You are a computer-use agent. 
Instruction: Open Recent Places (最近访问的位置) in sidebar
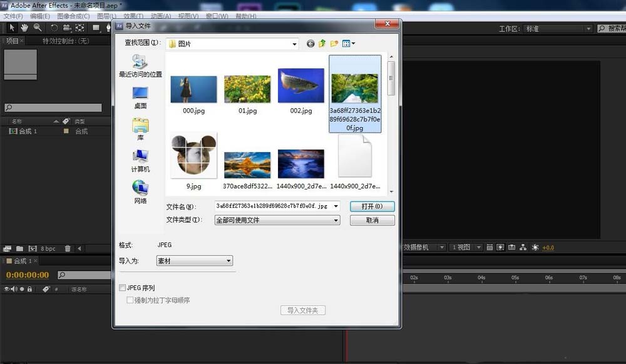(x=140, y=66)
